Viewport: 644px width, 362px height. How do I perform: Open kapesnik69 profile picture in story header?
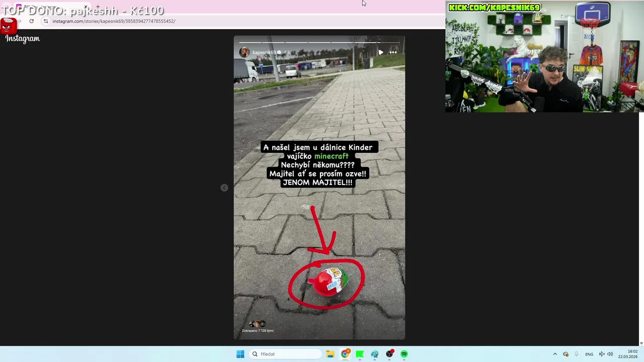244,52
